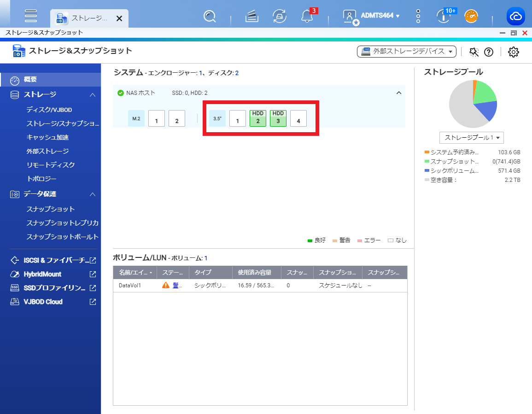Open the three-dot more options menu
Image resolution: width=532 pixels, height=414 pixels.
click(418, 16)
